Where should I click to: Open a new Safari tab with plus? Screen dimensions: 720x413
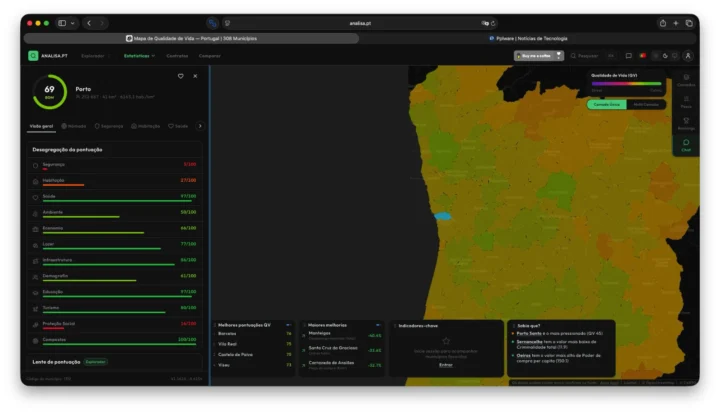675,23
